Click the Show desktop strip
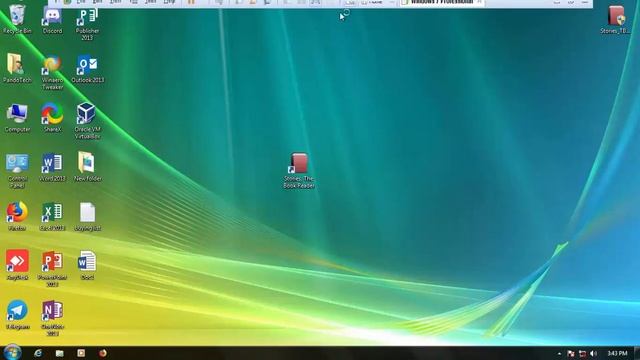Viewport: 640px width, 360px height. (637, 353)
